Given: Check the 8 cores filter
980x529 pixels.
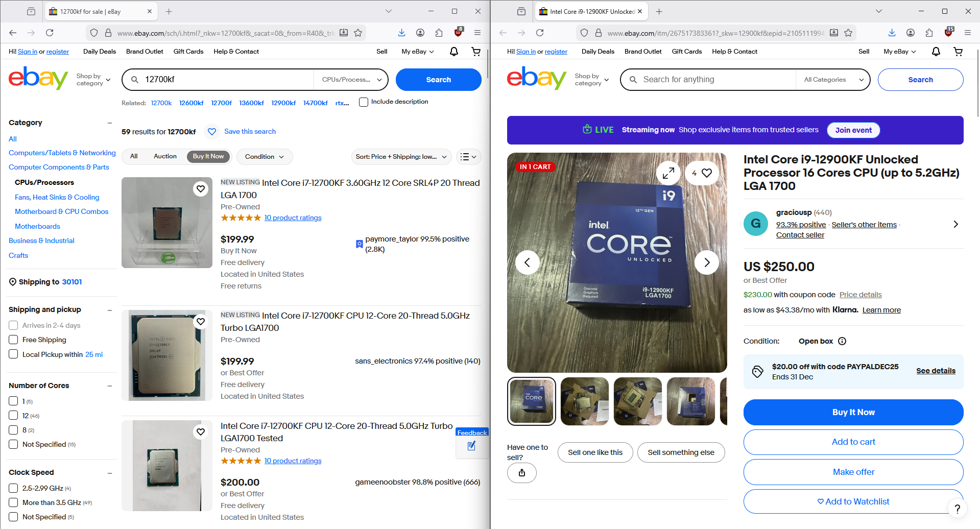Looking at the screenshot, I should [13, 430].
